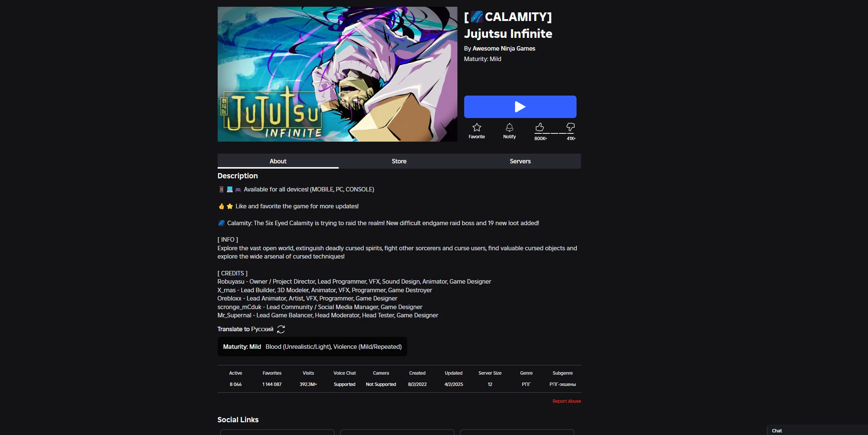Click the like/dislike vote ratio bar

point(555,133)
